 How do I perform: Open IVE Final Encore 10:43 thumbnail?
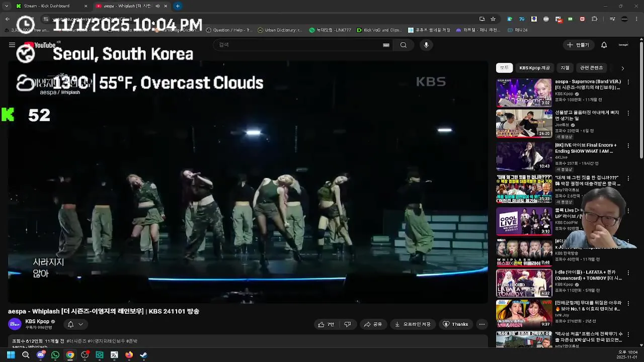pos(524,156)
